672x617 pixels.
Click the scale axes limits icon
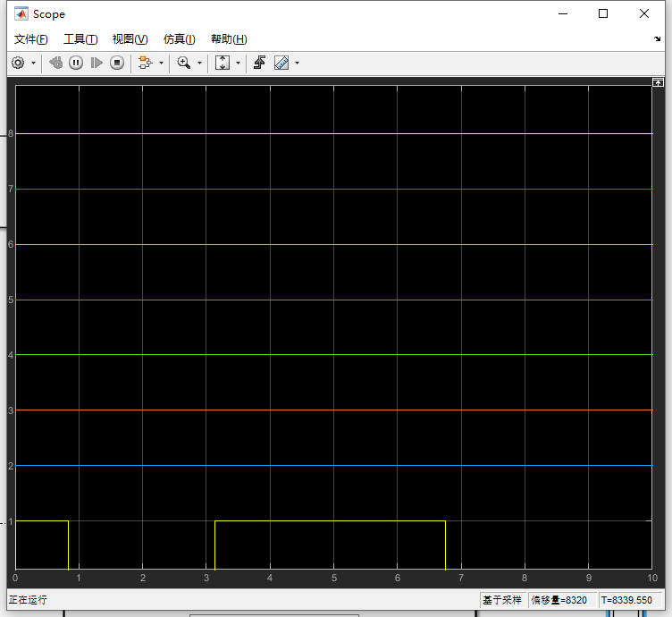pos(223,63)
